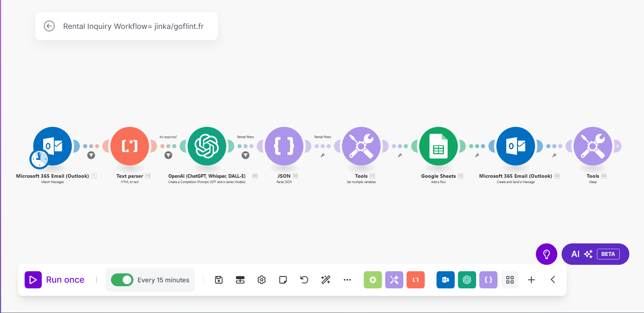Image resolution: width=644 pixels, height=313 pixels.
Task: Click wrench icon between Tools and Google Sheets
Action: (400, 155)
